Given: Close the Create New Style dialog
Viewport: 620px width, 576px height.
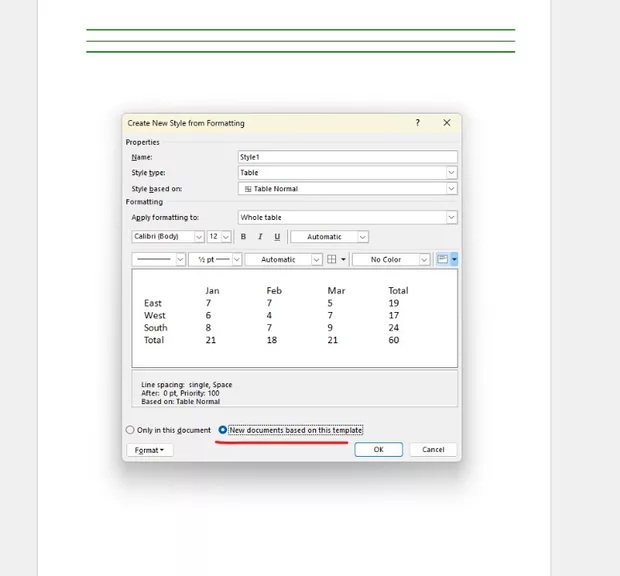Looking at the screenshot, I should pos(447,123).
